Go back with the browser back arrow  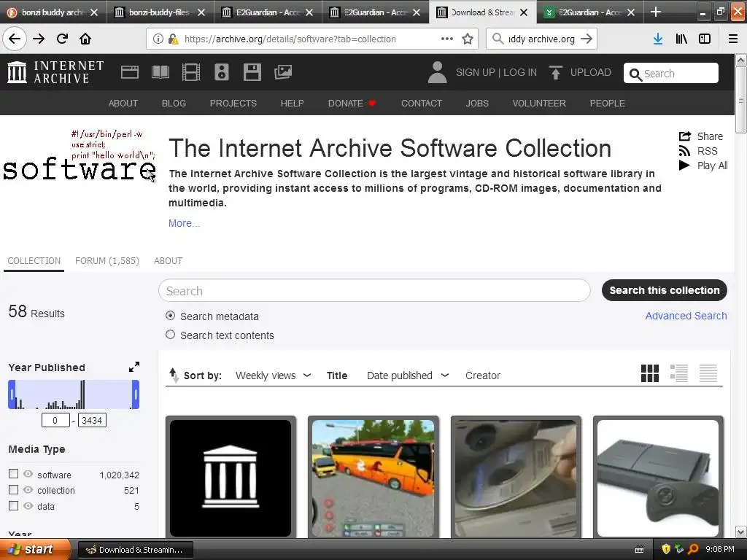tap(15, 39)
